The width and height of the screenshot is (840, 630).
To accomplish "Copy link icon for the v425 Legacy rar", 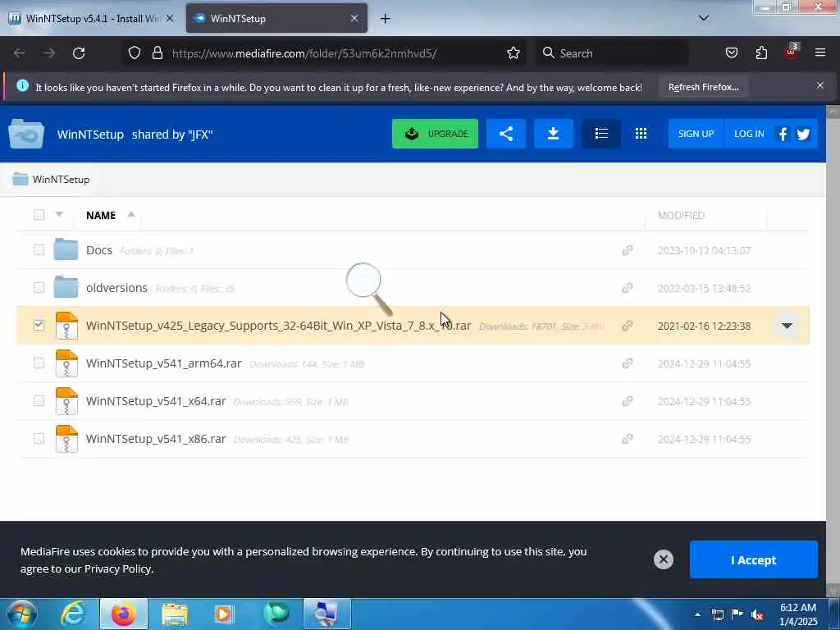I will point(628,325).
